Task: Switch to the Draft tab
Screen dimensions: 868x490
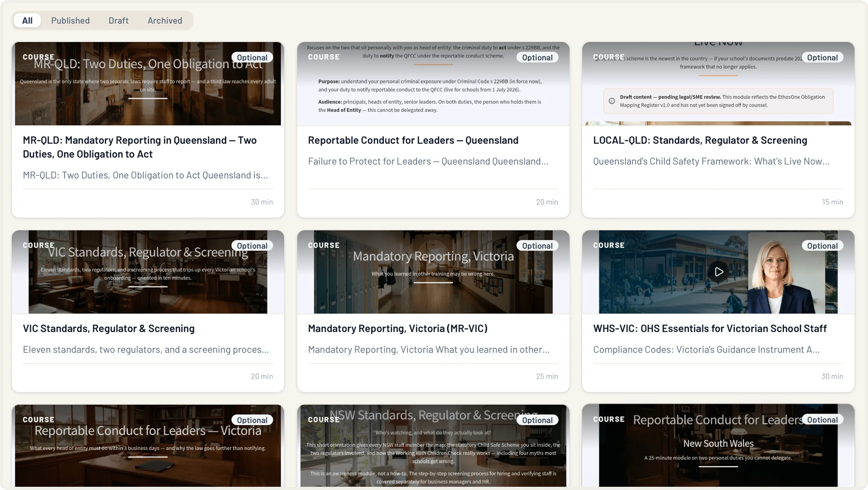Action: [119, 21]
